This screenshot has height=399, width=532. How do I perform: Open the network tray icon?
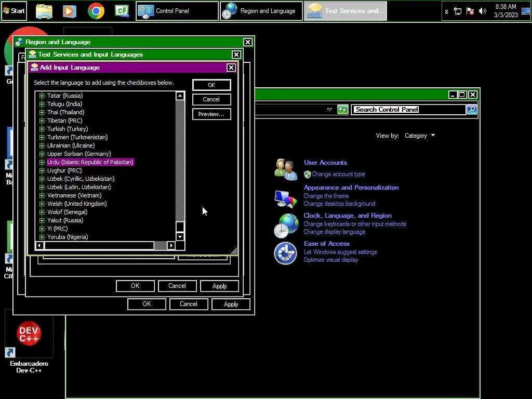(x=458, y=11)
